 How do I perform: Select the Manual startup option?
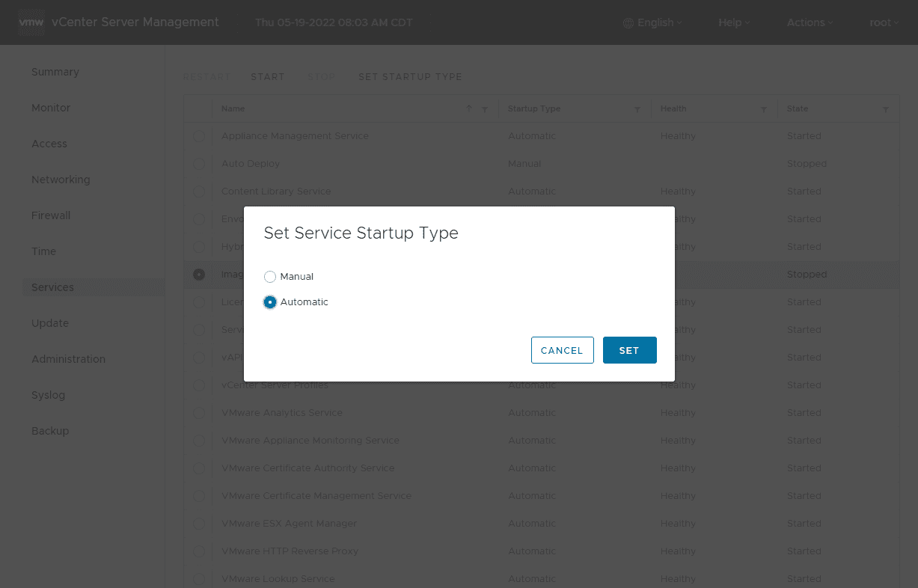pos(270,277)
